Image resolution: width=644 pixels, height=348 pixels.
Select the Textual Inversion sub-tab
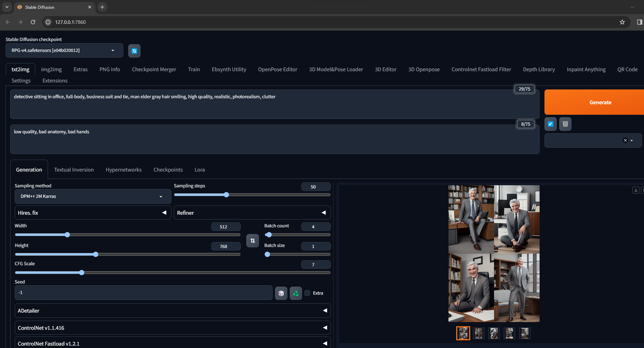[x=74, y=170]
